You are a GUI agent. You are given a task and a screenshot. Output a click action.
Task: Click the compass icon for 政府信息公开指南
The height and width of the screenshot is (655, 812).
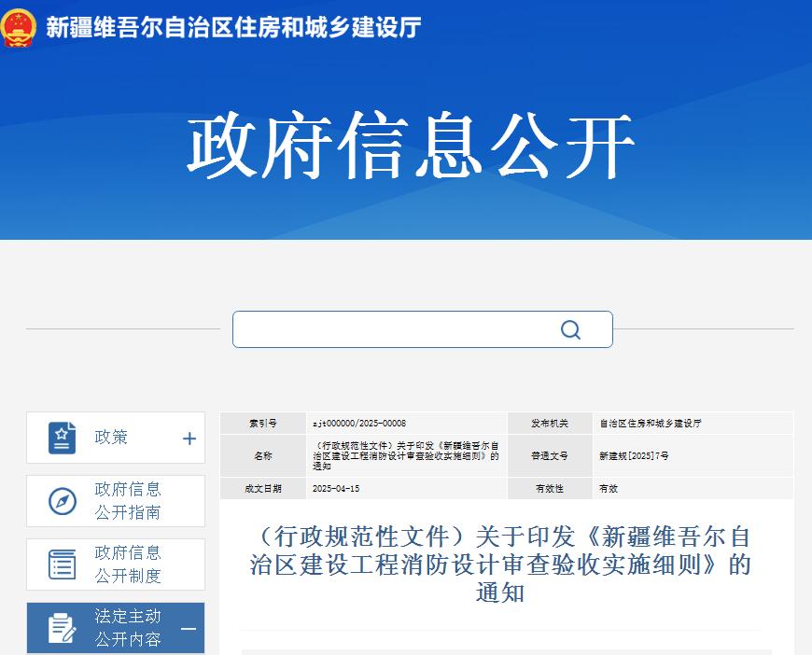(x=63, y=501)
